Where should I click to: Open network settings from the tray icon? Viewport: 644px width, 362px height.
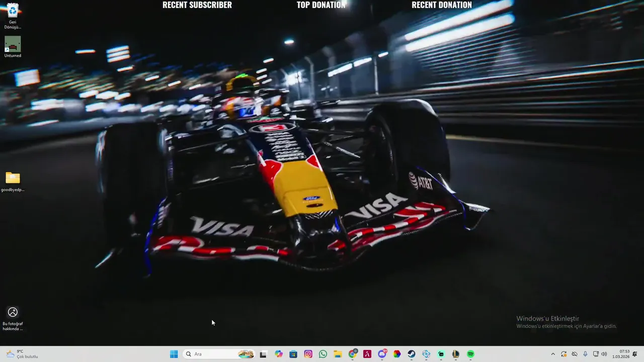(x=596, y=354)
